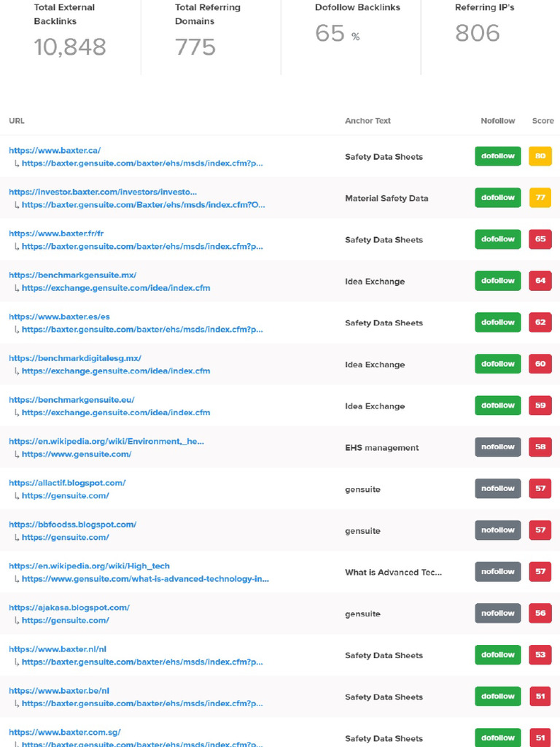Click dofollow badge in baxter.fr row
Screen dimensions: 560x747
tap(497, 239)
